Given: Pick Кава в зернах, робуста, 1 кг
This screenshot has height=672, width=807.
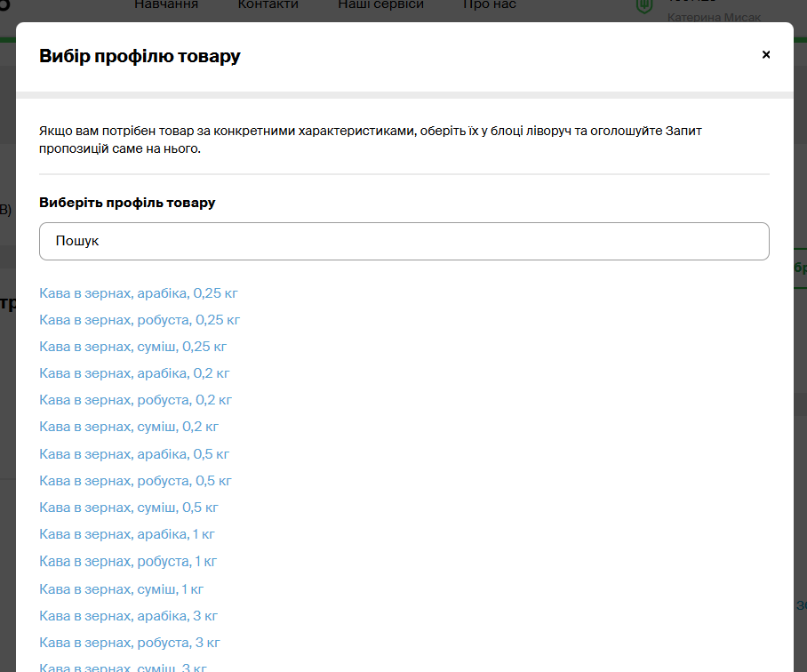Looking at the screenshot, I should tap(128, 561).
